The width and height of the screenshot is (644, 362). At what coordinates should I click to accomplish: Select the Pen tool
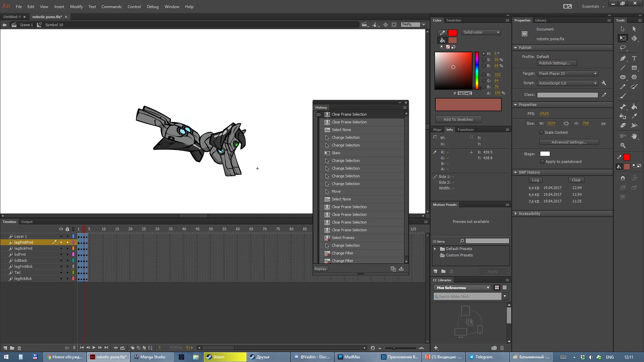tap(623, 58)
